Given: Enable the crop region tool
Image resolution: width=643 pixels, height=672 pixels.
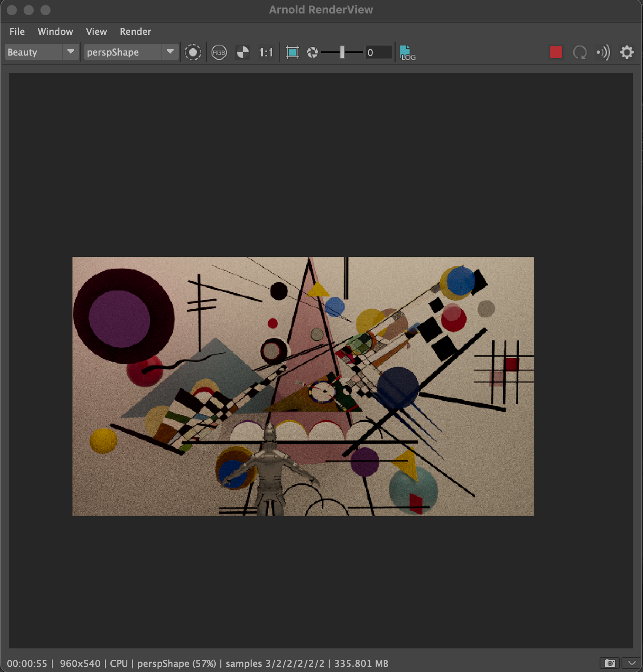Looking at the screenshot, I should click(292, 52).
